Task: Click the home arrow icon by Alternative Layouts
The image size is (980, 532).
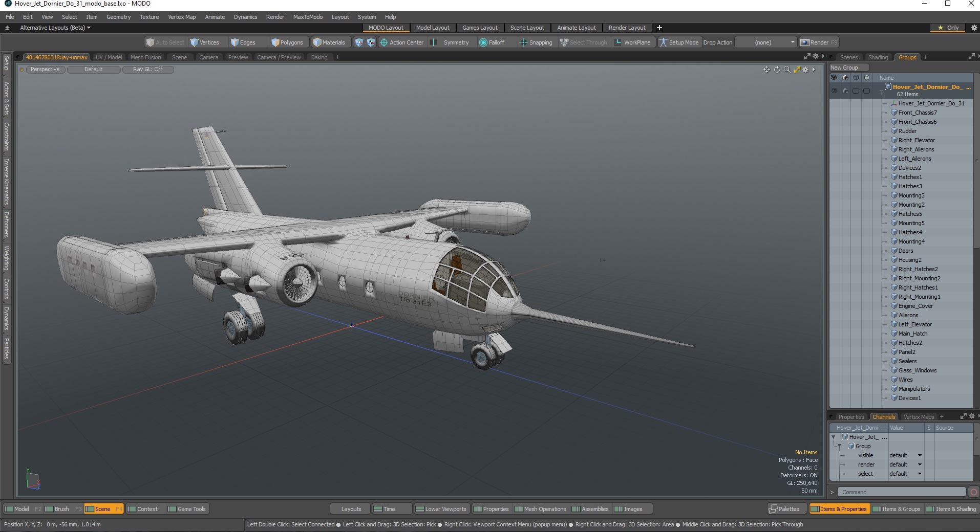Action: point(7,28)
